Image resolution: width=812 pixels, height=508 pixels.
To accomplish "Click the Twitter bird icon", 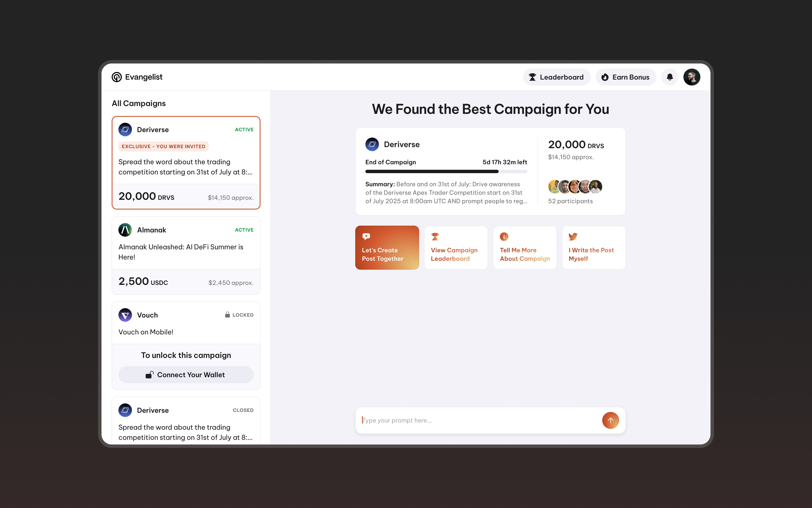I will coord(573,236).
